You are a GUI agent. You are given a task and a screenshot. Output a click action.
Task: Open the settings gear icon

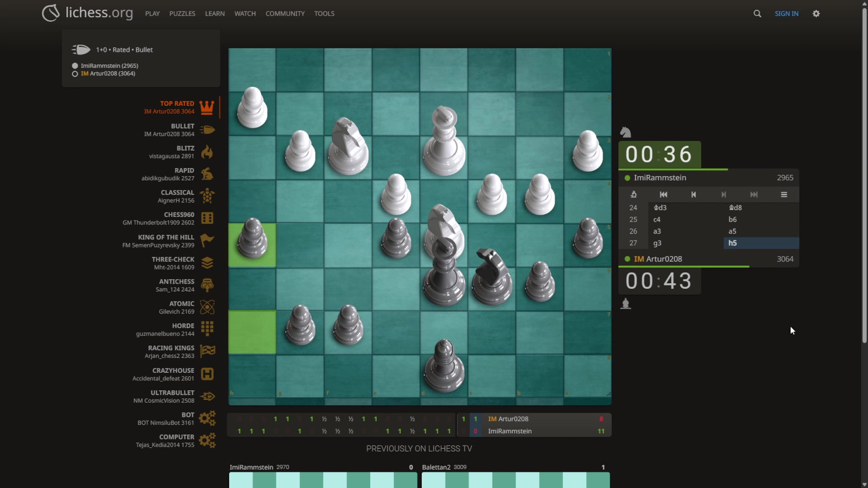(816, 14)
